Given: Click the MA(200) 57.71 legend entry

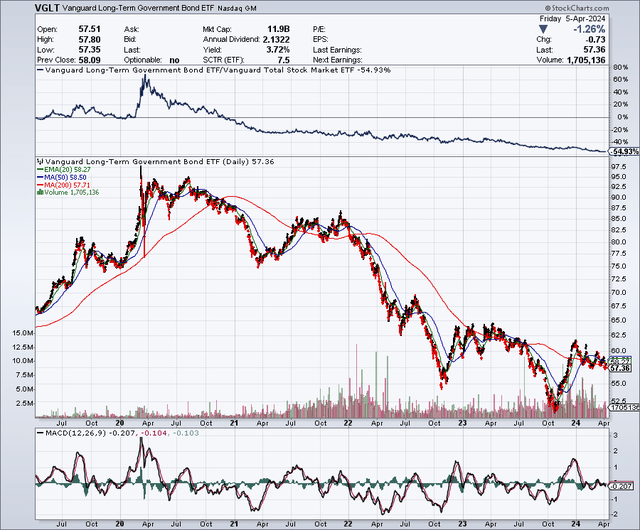Looking at the screenshot, I should click(x=67, y=185).
